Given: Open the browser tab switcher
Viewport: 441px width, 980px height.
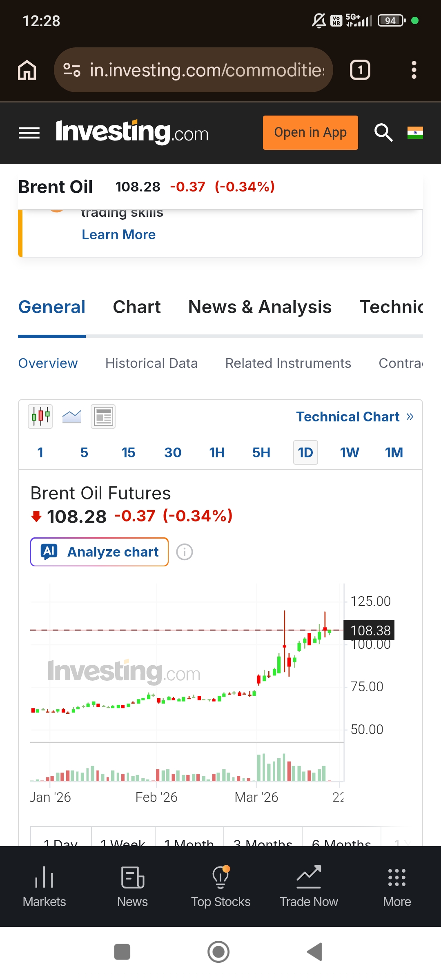Looking at the screenshot, I should (360, 70).
